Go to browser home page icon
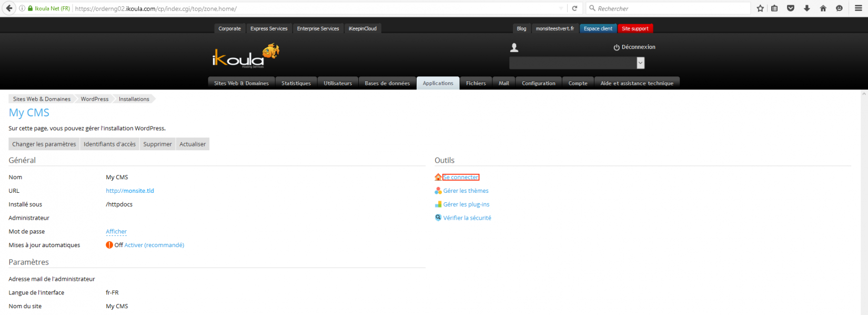Viewport: 868px width, 315px height. click(823, 8)
